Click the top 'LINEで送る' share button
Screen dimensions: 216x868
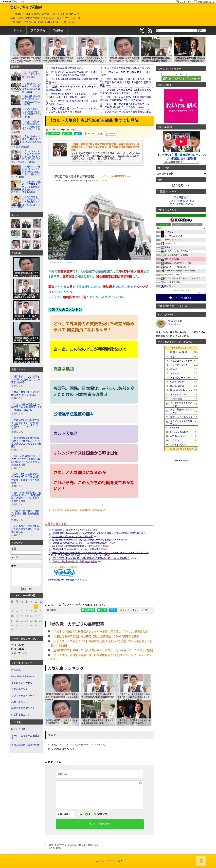(x=52, y=134)
